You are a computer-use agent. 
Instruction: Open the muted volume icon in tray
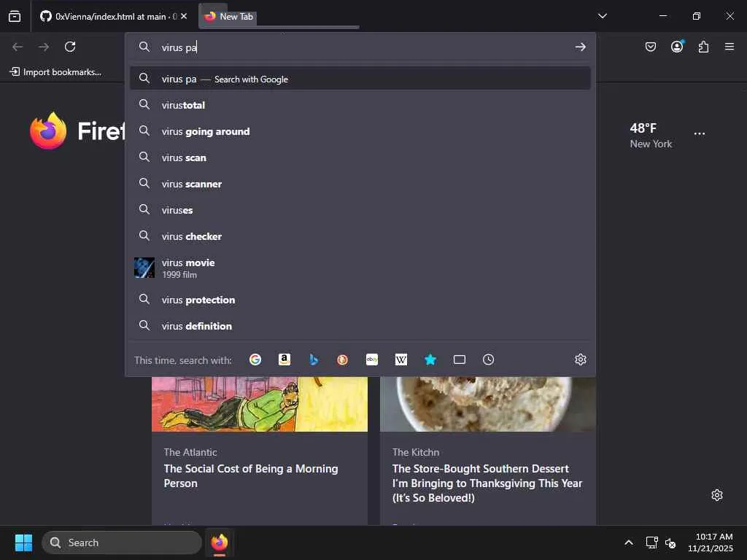coord(670,542)
